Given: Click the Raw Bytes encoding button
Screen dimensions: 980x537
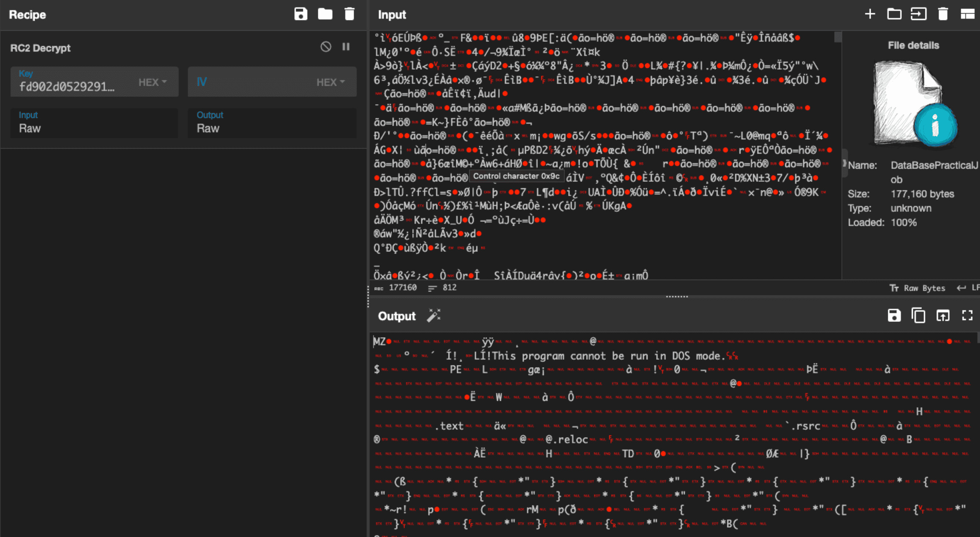Looking at the screenshot, I should click(x=918, y=288).
